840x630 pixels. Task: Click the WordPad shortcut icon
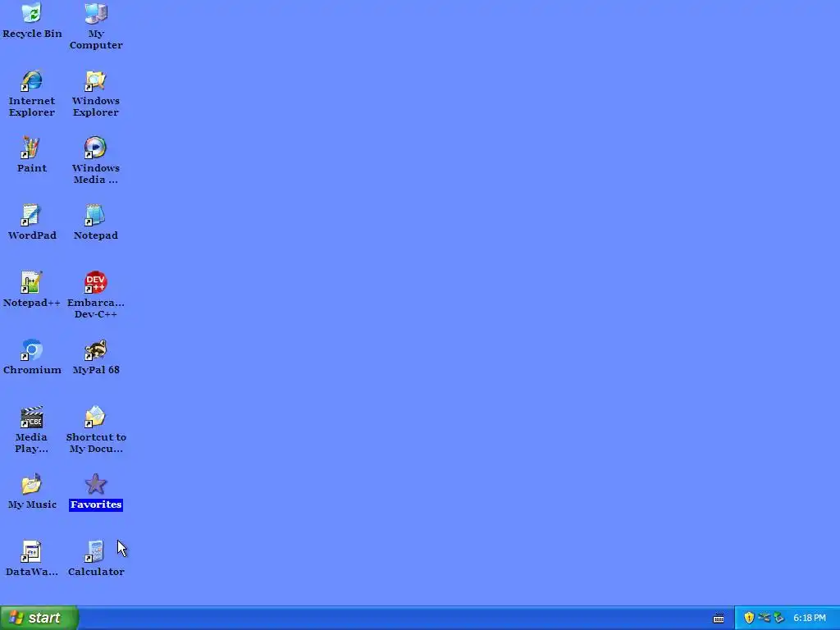tap(32, 216)
